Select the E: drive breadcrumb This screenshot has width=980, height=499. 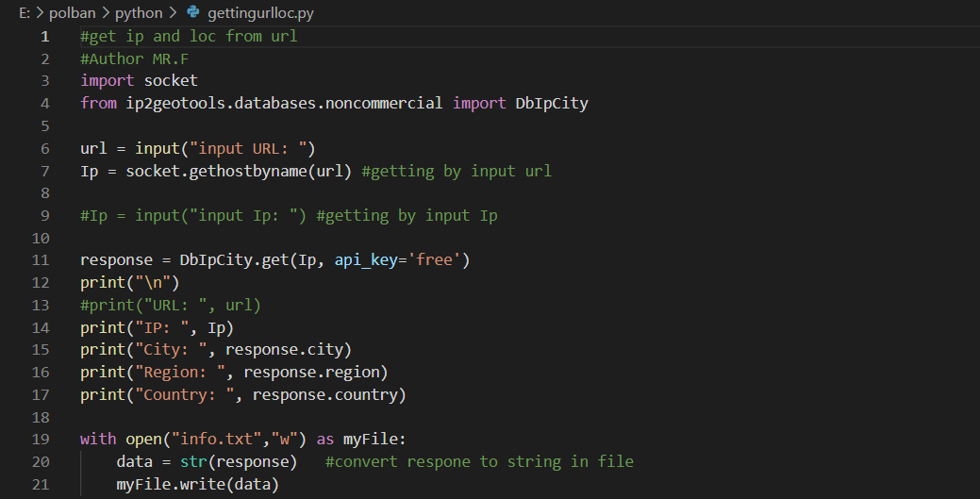pyautogui.click(x=25, y=12)
